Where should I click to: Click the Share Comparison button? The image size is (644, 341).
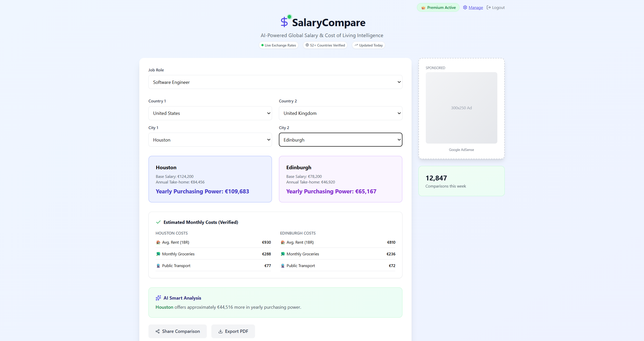click(177, 331)
